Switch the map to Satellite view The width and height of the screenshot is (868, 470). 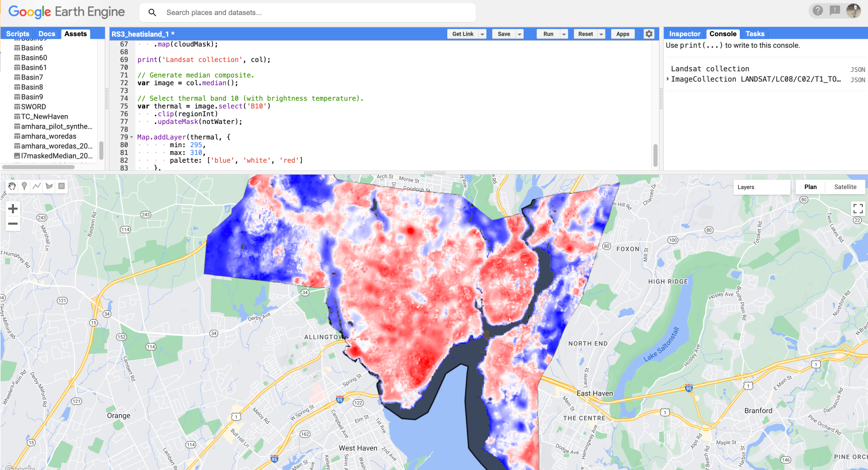click(x=845, y=186)
